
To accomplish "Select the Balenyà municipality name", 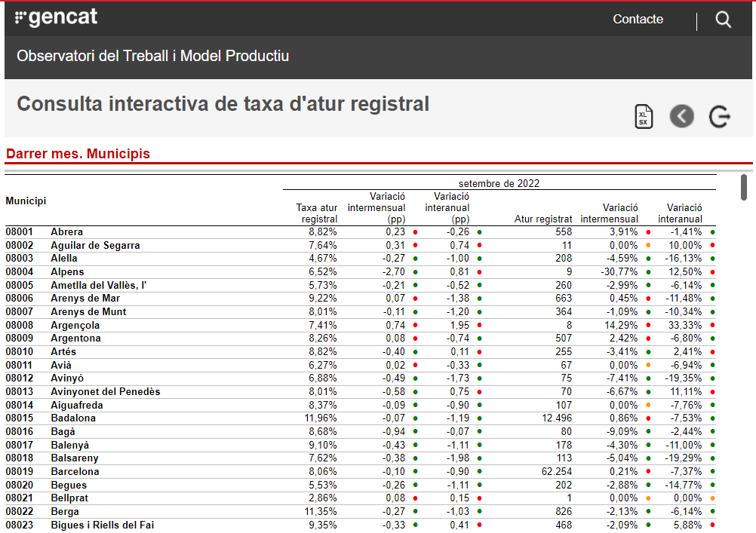I will pos(70,446).
